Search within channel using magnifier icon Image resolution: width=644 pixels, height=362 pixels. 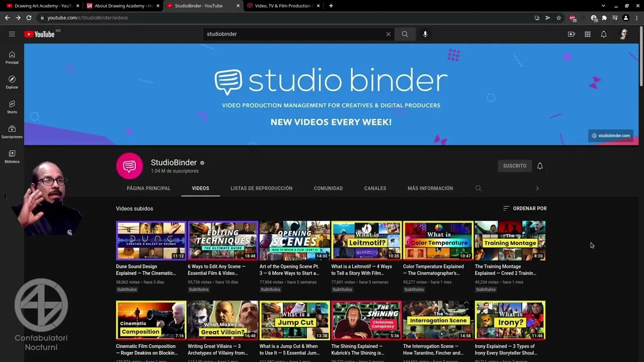pyautogui.click(x=478, y=189)
